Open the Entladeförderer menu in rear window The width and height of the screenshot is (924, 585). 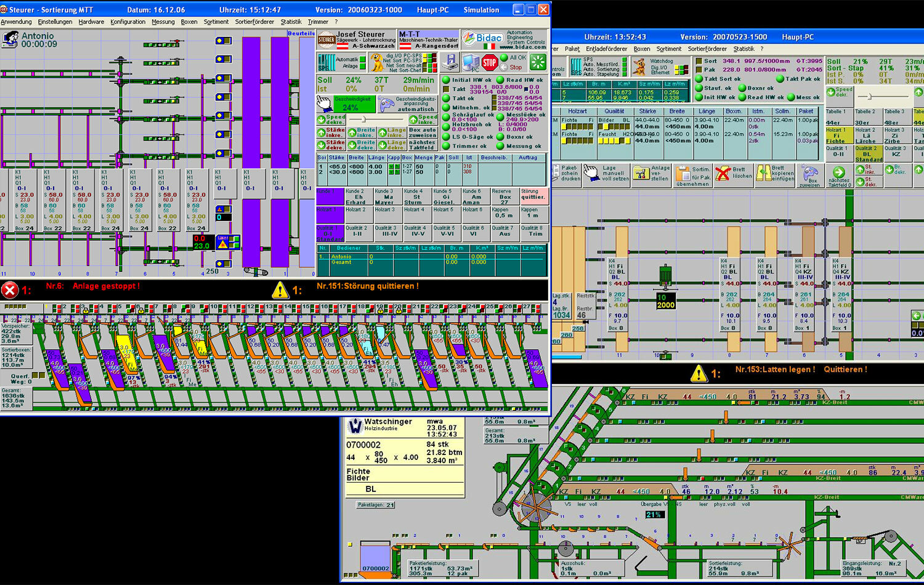click(x=607, y=49)
